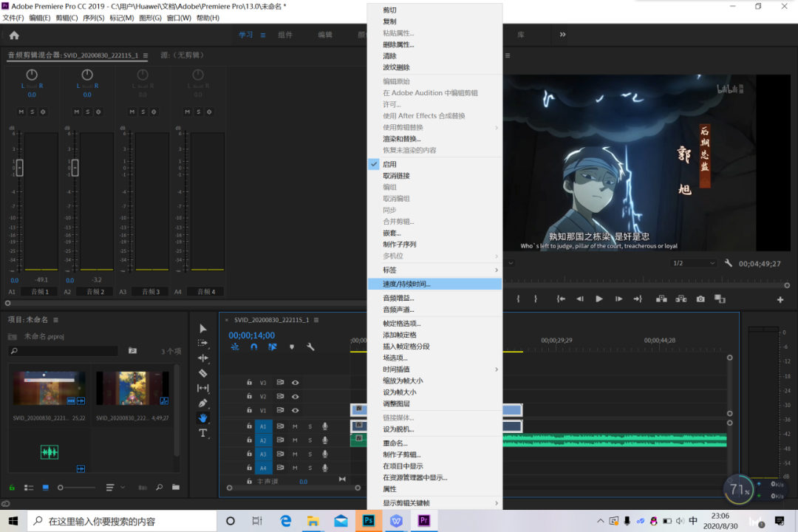Toggle Linked Selection in timeline
The width and height of the screenshot is (798, 532).
[273, 347]
